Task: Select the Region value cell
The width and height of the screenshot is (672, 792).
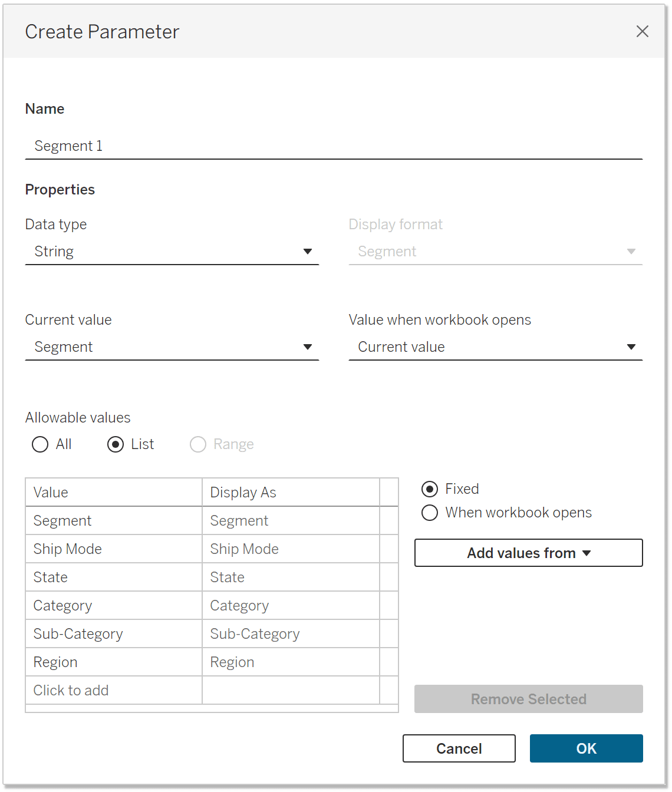Action: [114, 662]
